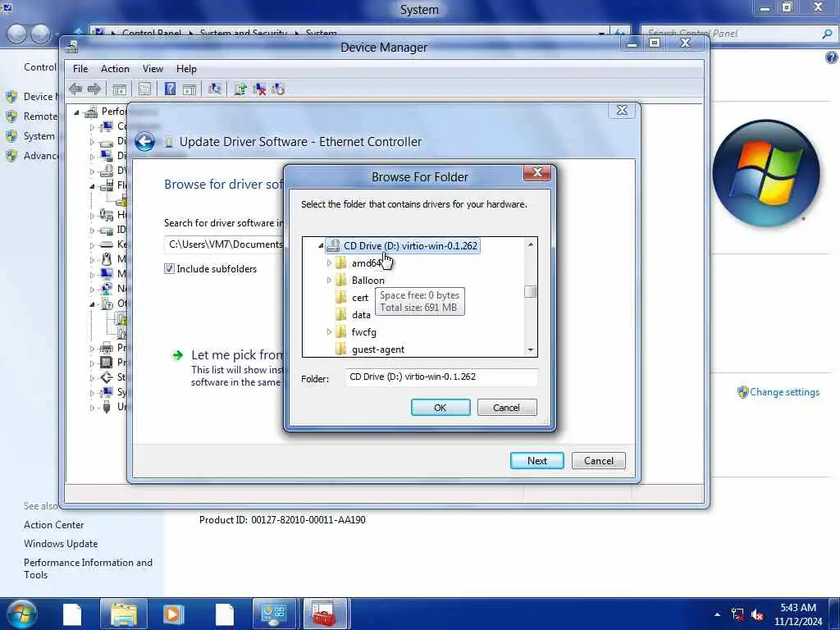Collapse the root computer node in Device Manager
This screenshot has height=630, width=840.
[x=76, y=112]
